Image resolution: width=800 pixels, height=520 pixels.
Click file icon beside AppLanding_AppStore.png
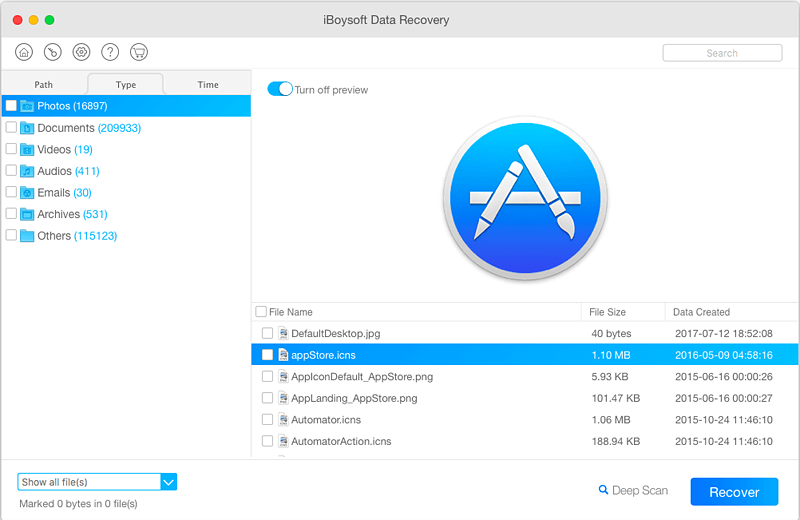(283, 398)
